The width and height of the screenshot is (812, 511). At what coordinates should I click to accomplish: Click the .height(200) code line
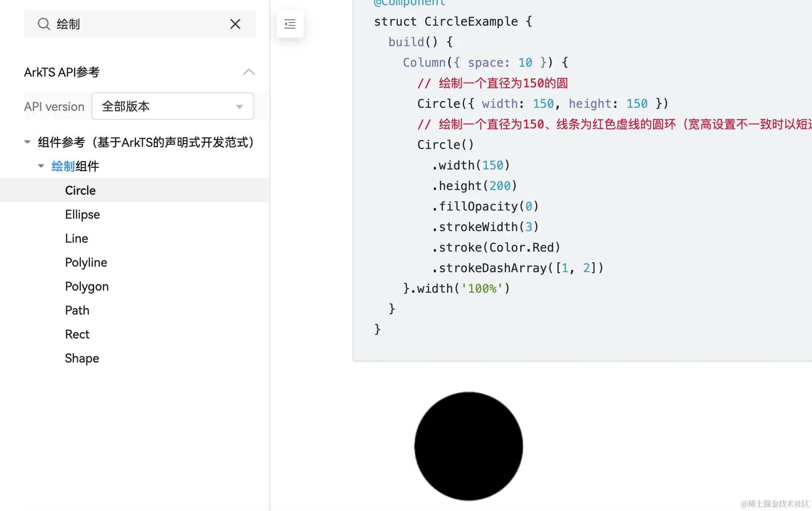coord(474,186)
